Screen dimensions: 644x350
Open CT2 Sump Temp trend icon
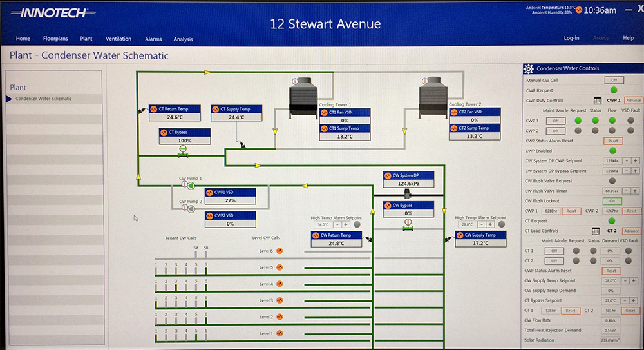click(x=454, y=128)
